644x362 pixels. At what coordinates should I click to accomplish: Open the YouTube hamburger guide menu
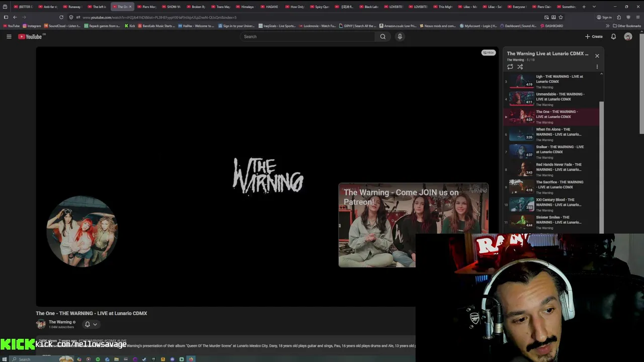tap(9, 37)
